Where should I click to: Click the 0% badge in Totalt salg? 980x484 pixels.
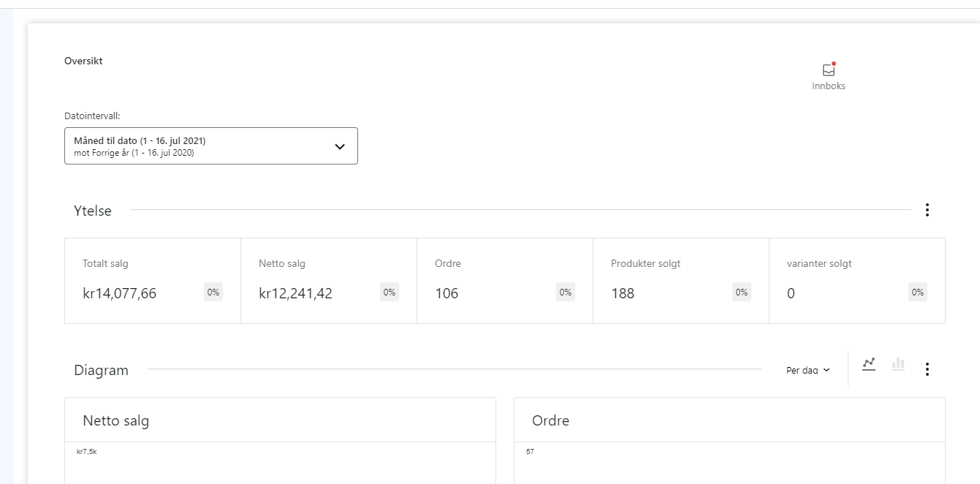[213, 292]
